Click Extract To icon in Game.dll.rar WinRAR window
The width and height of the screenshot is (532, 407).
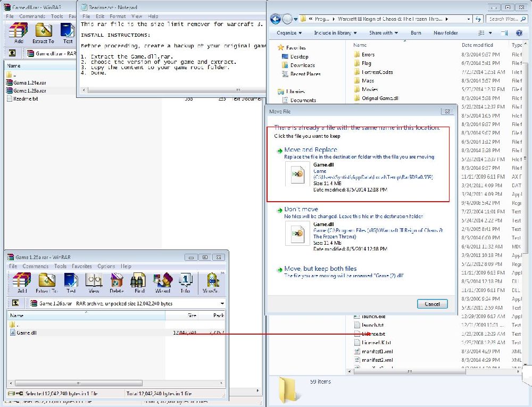pyautogui.click(x=43, y=34)
